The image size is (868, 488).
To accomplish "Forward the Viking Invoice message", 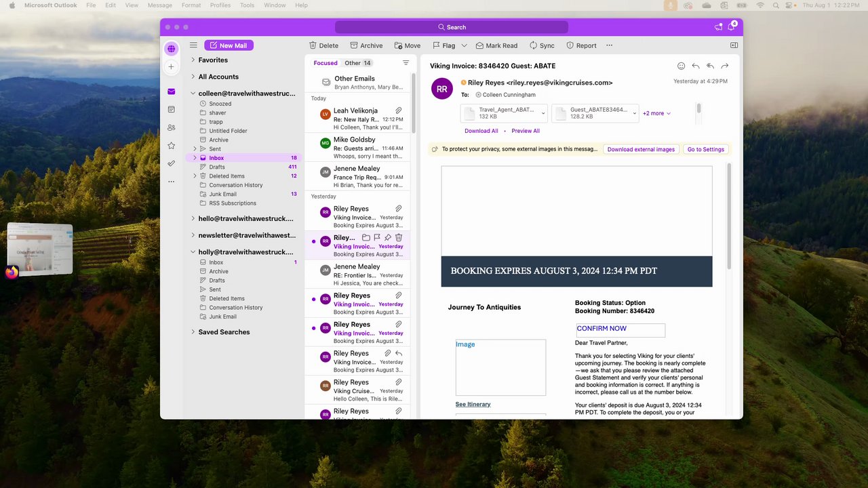I will (x=725, y=66).
